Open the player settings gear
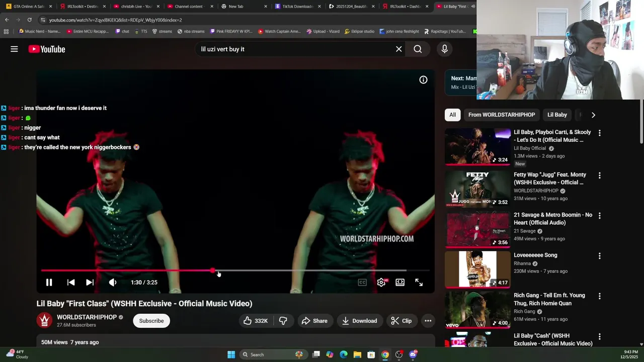644x362 pixels. pos(381,283)
